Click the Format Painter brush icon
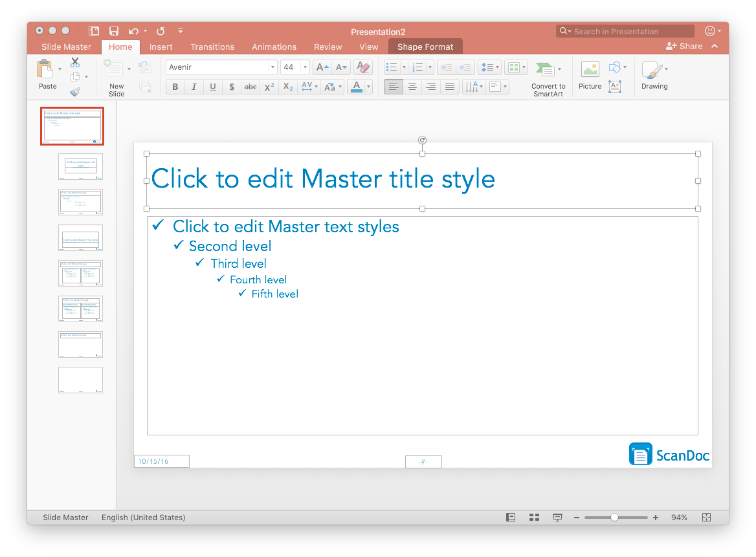This screenshot has width=756, height=557. pyautogui.click(x=75, y=92)
